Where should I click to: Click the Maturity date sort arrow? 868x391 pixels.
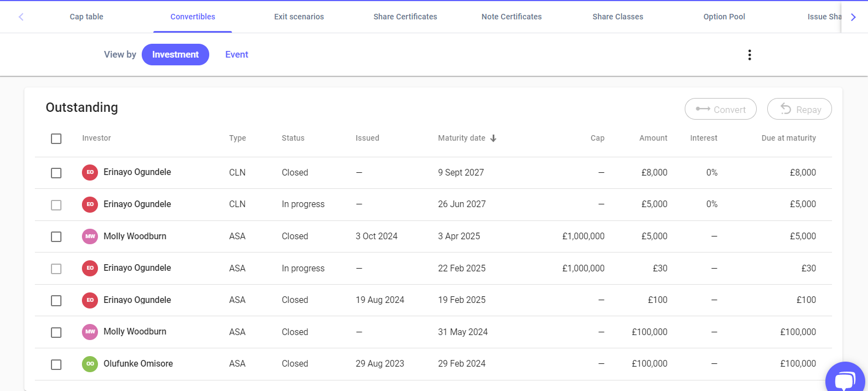[x=493, y=138]
